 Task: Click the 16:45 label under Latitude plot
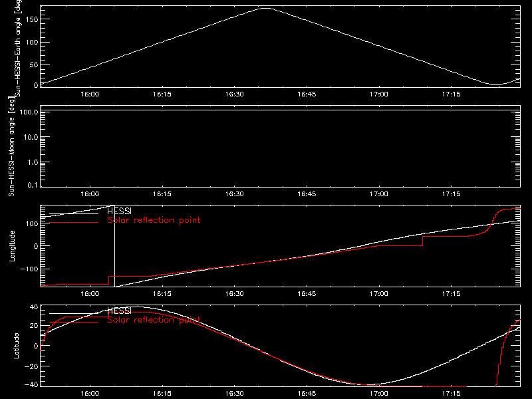(x=307, y=394)
